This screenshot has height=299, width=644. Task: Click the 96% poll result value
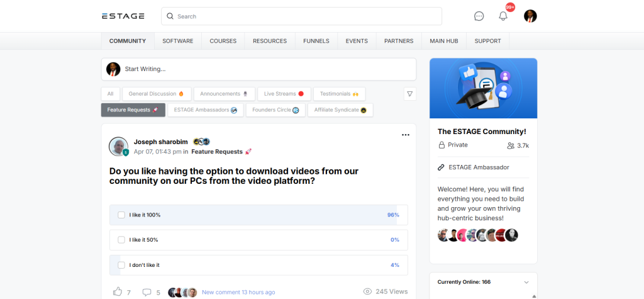tap(393, 215)
